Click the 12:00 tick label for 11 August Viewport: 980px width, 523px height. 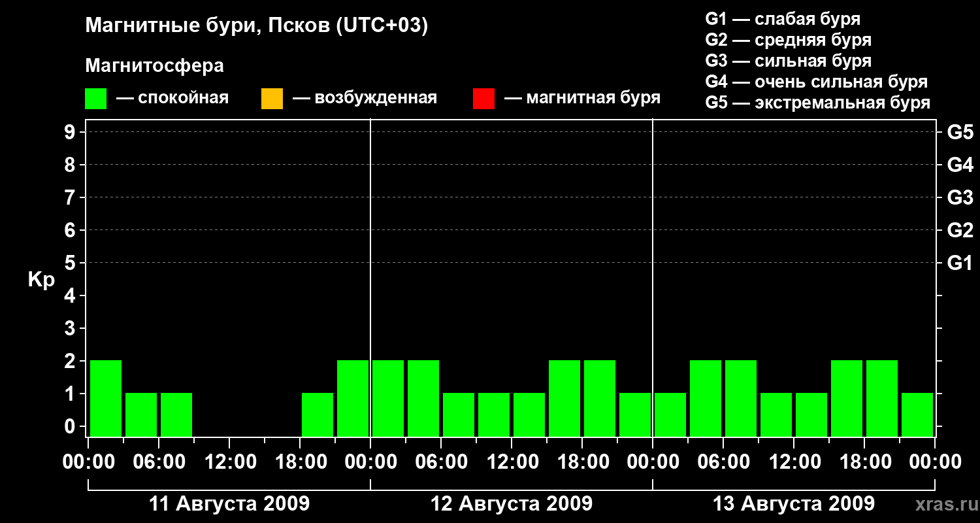click(229, 462)
